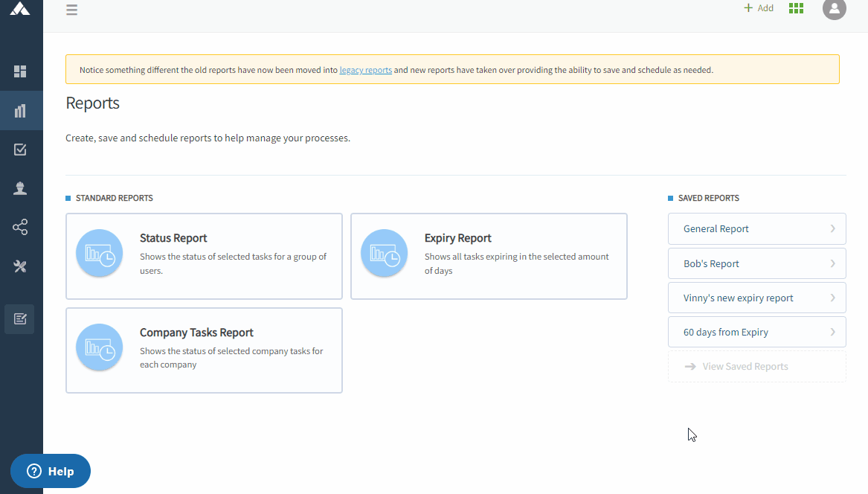This screenshot has height=494, width=868.
Task: Open the dashboard icon in sidebar
Action: [x=20, y=71]
